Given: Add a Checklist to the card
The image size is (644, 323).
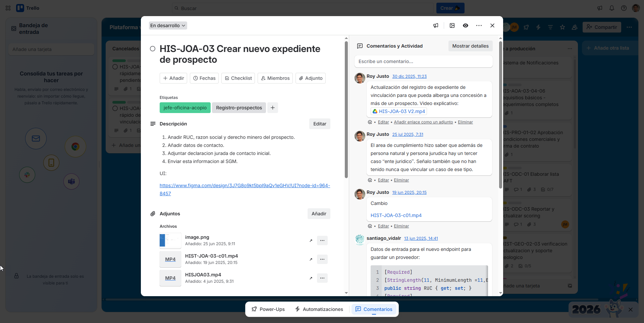Looking at the screenshot, I should click(x=238, y=78).
